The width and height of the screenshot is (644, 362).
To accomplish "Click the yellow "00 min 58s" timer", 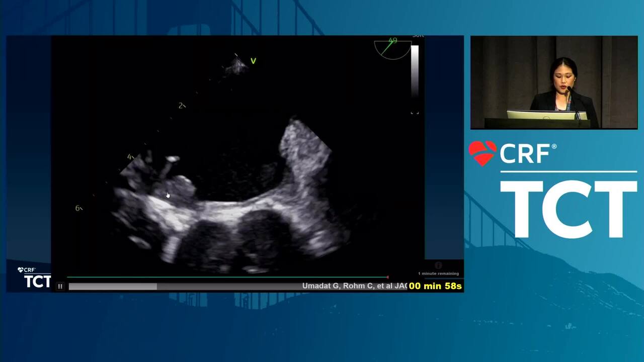I will click(435, 286).
